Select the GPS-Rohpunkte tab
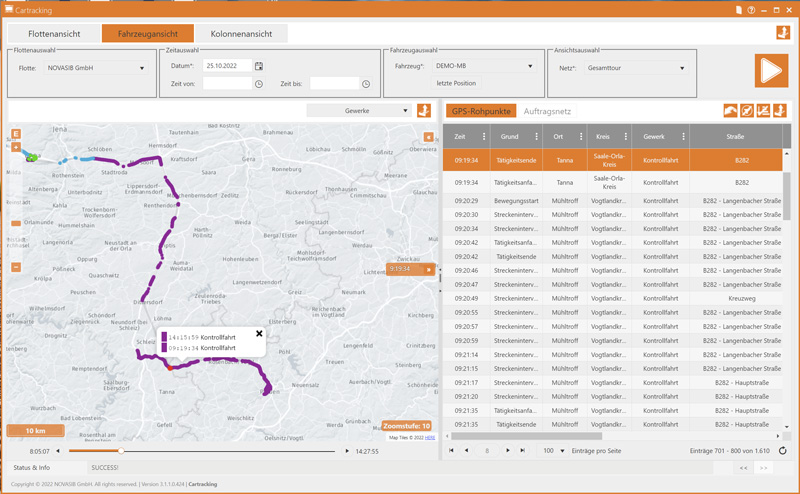 click(x=481, y=111)
